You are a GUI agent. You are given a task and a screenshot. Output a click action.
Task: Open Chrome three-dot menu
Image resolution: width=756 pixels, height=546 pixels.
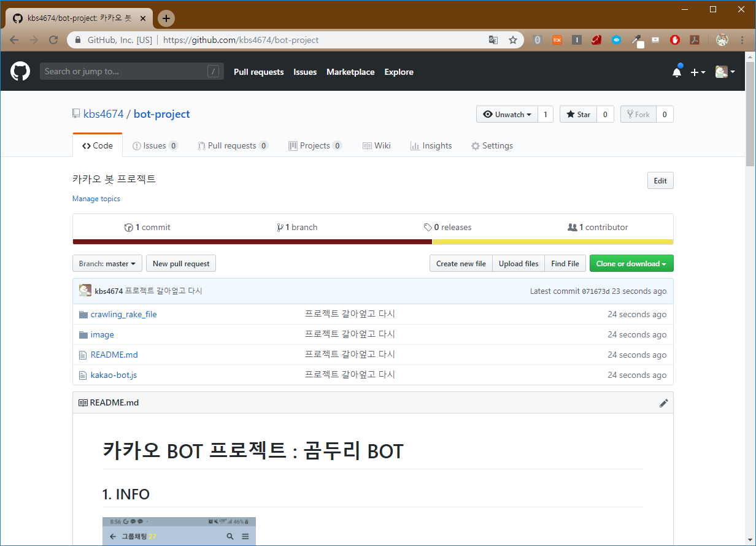tap(742, 40)
